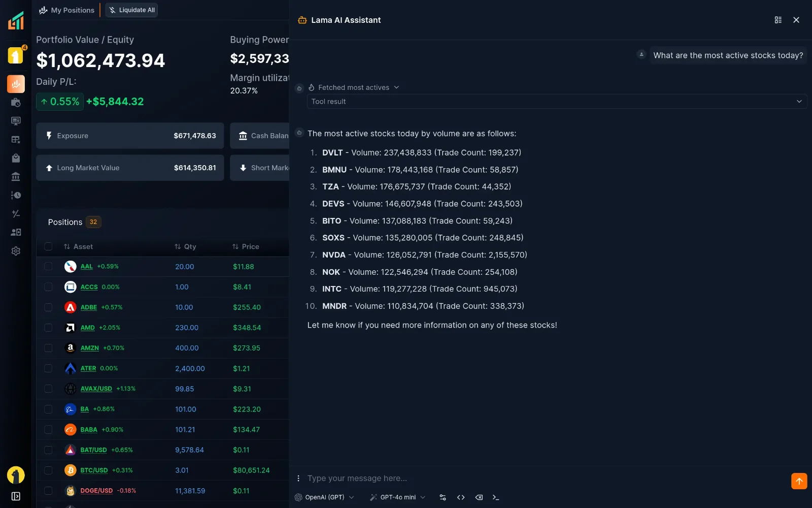Check the ADBE row checkbox
812x508 pixels.
48,307
